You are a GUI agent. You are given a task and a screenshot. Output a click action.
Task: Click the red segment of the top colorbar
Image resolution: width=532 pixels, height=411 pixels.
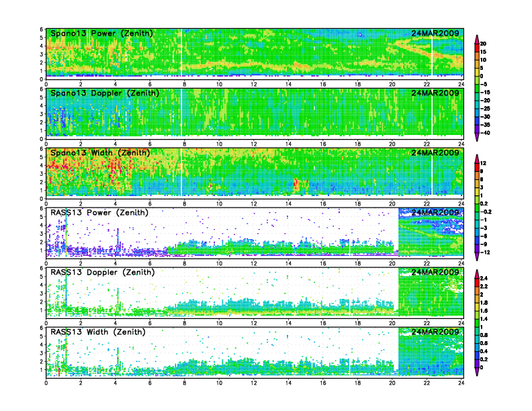tap(477, 48)
